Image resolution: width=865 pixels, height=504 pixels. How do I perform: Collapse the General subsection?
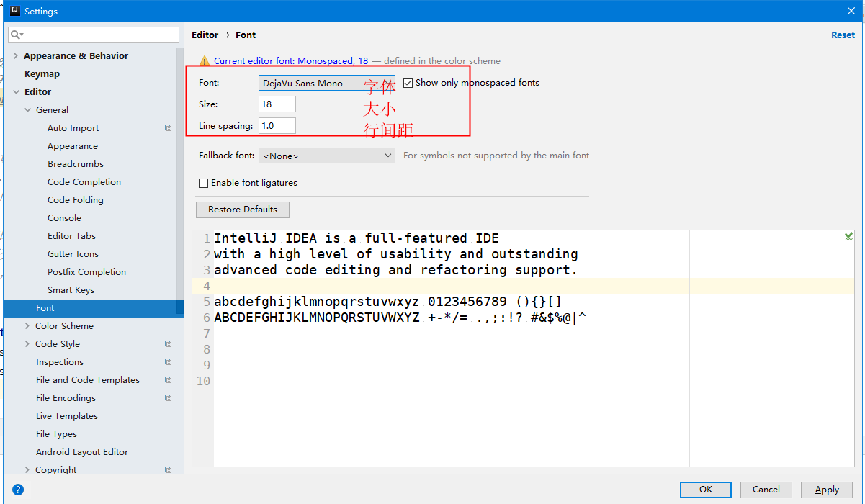coord(27,110)
